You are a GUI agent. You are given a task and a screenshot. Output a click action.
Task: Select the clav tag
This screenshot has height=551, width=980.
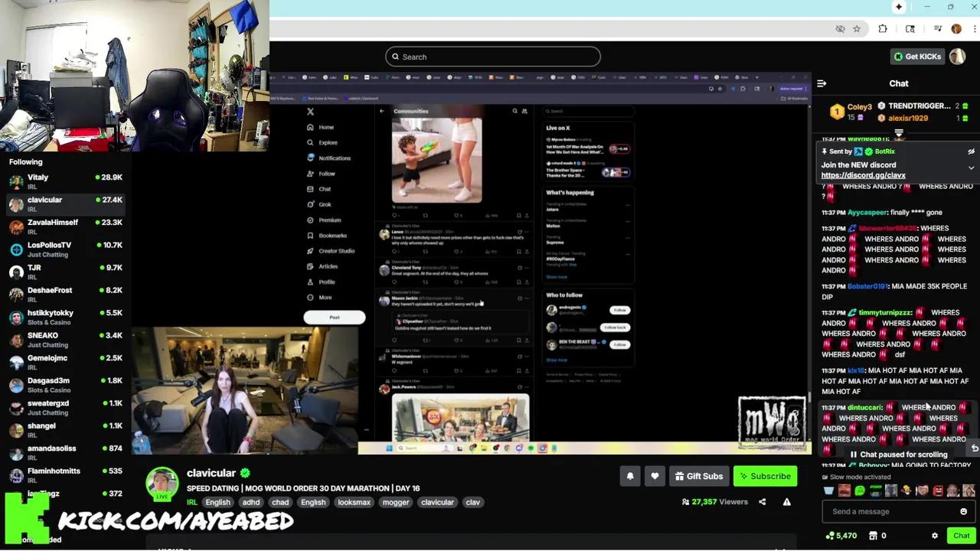click(473, 502)
